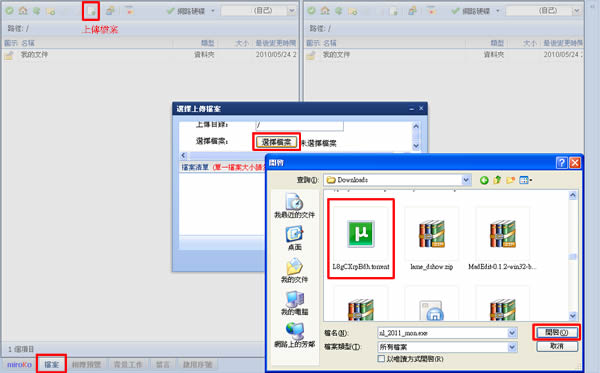The image size is (600, 373).
Task: Click the upload directory input field
Action: coord(299,125)
